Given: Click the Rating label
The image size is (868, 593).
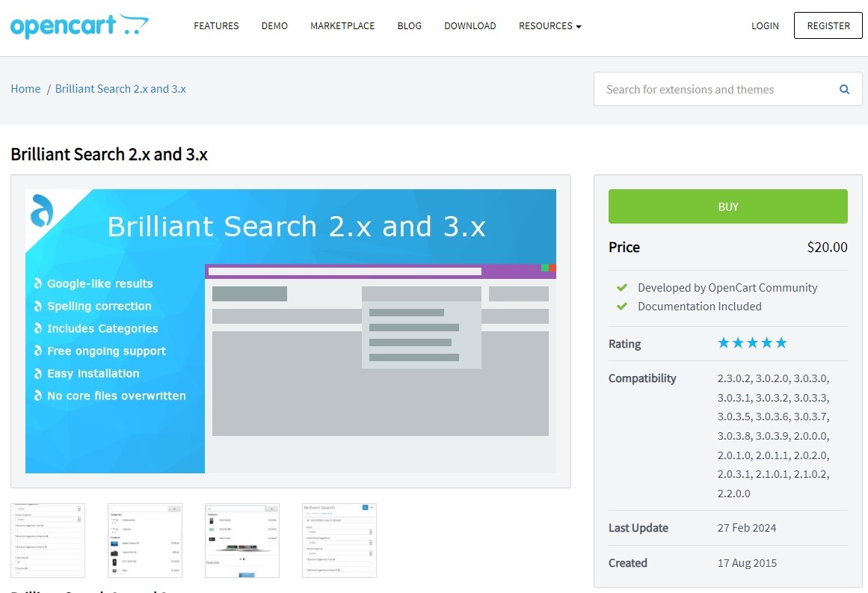Looking at the screenshot, I should pyautogui.click(x=624, y=344).
